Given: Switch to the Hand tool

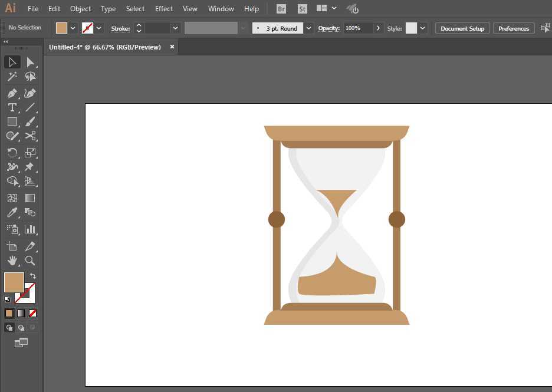Looking at the screenshot, I should (12, 260).
